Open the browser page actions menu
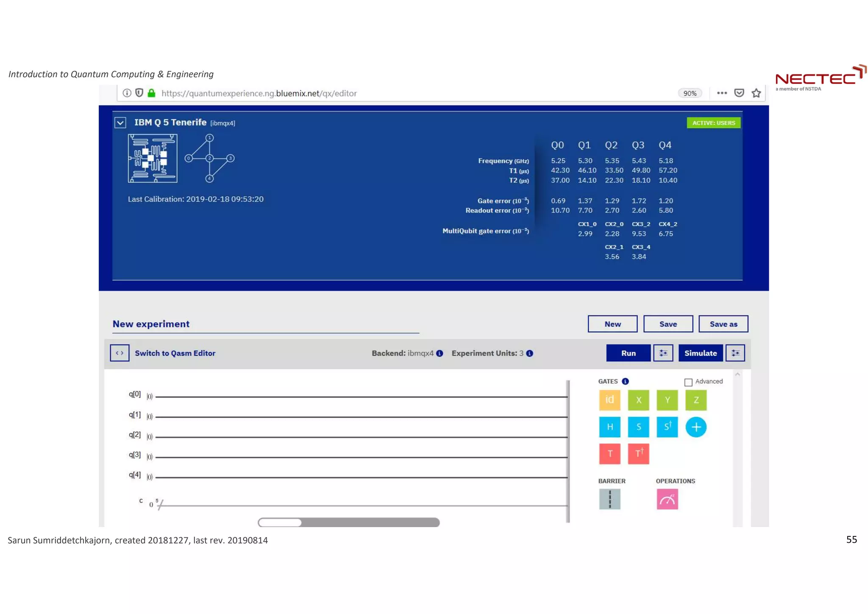Image resolution: width=868 pixels, height=614 pixels. (722, 93)
